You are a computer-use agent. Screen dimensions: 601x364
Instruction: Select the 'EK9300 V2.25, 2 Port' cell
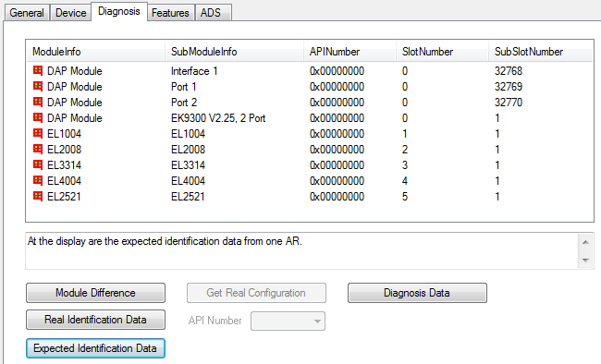pos(218,118)
